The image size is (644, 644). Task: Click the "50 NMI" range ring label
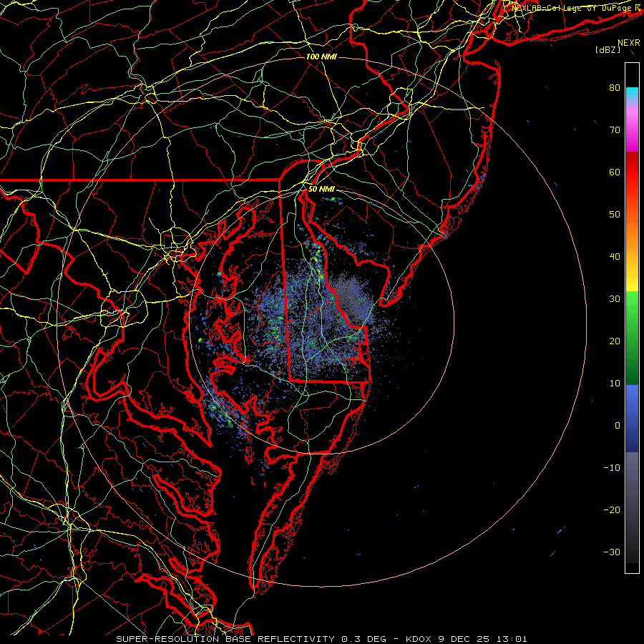pos(321,190)
